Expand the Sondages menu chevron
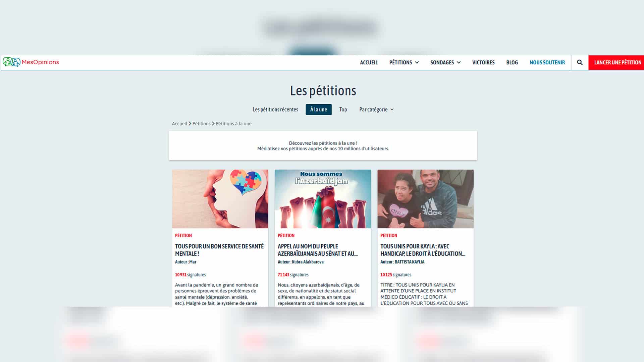This screenshot has width=644, height=362. pyautogui.click(x=459, y=63)
